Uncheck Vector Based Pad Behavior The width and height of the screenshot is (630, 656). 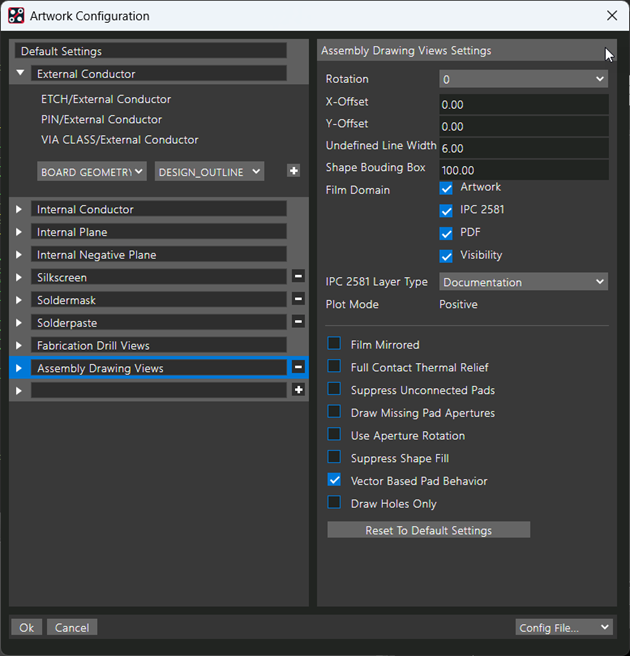pyautogui.click(x=334, y=480)
